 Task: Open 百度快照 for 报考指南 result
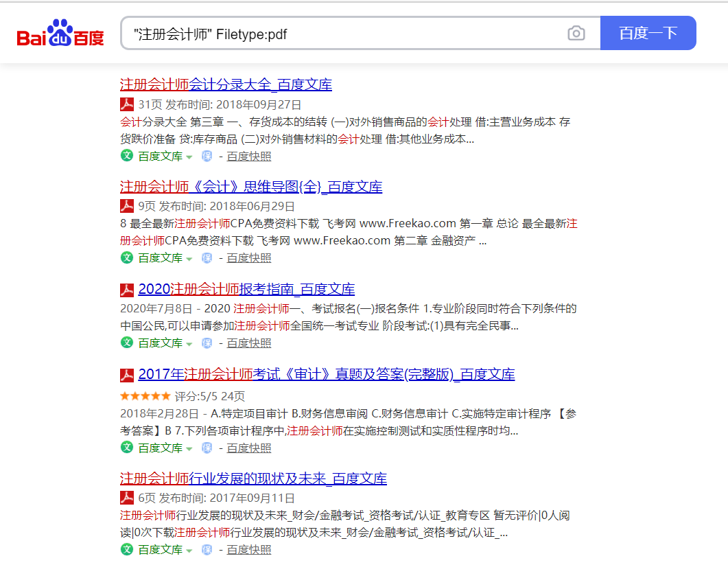coord(249,343)
